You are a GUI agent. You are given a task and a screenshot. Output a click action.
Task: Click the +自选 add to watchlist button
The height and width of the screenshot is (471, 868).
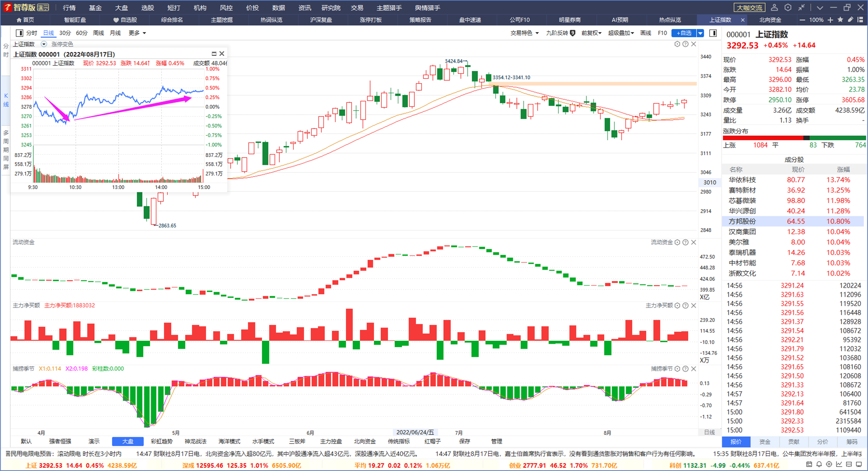tap(684, 33)
